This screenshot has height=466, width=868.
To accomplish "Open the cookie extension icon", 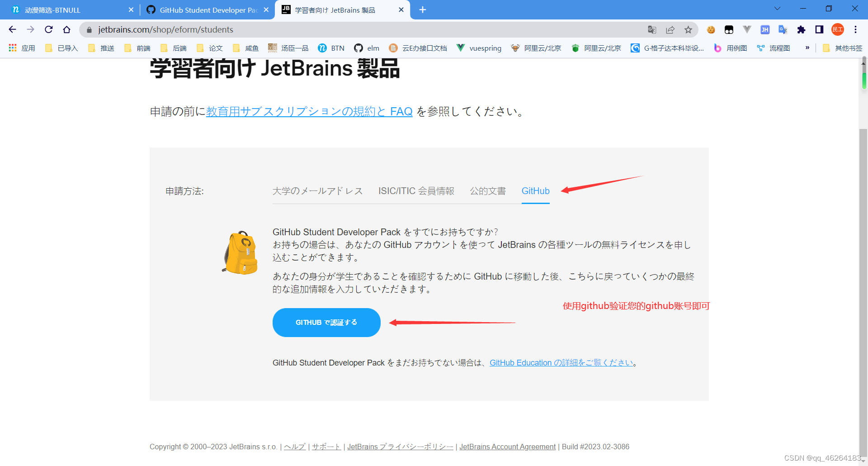I will point(711,29).
